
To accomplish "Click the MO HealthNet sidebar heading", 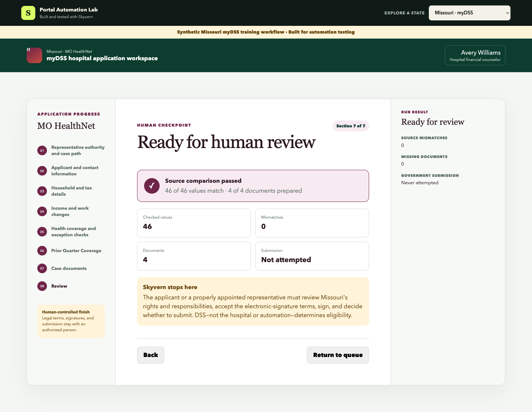I will pos(66,126).
